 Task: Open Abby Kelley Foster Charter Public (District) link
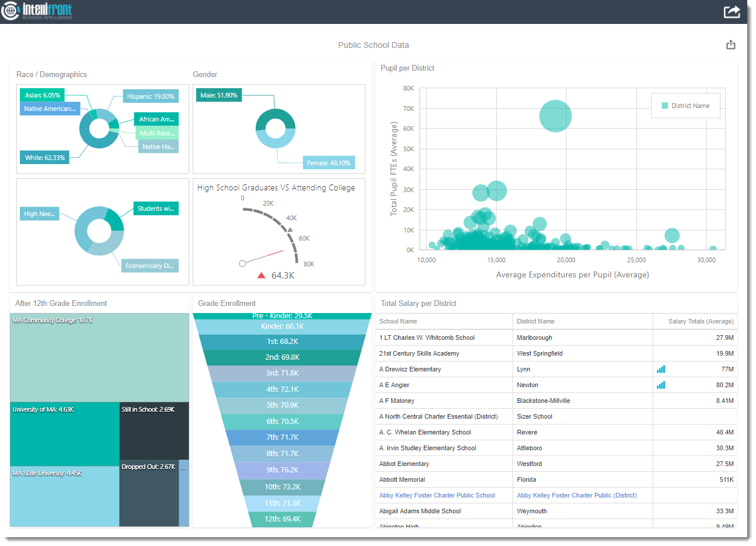[576, 495]
